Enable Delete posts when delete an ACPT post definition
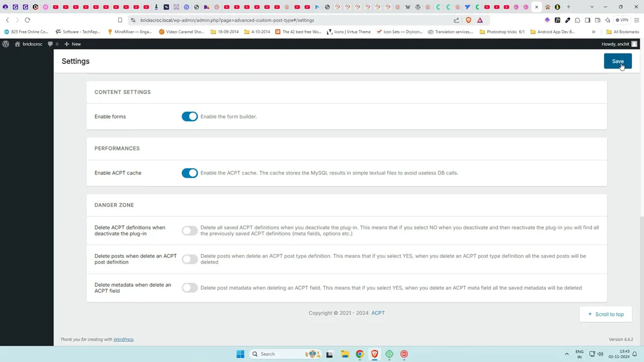 pos(190,259)
